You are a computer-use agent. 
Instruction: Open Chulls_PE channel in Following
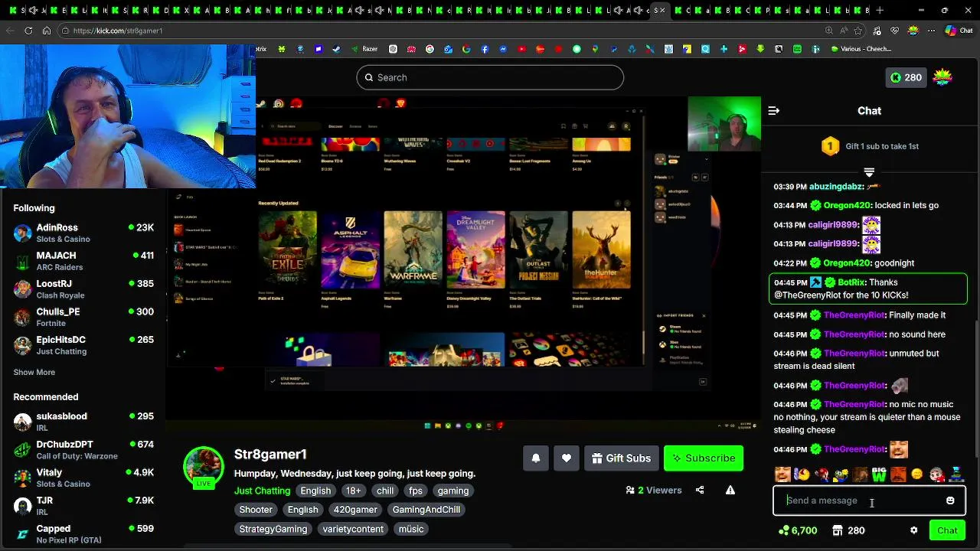pyautogui.click(x=83, y=317)
